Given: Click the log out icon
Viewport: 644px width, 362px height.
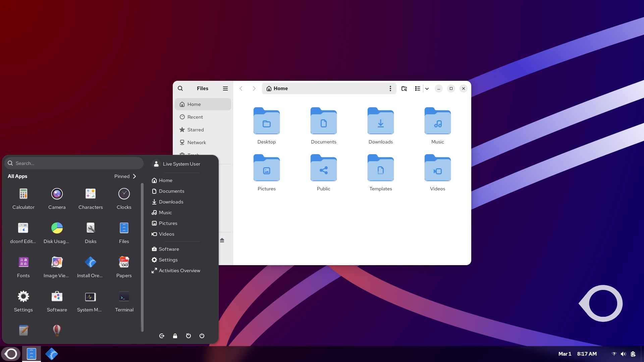Looking at the screenshot, I should (x=162, y=336).
